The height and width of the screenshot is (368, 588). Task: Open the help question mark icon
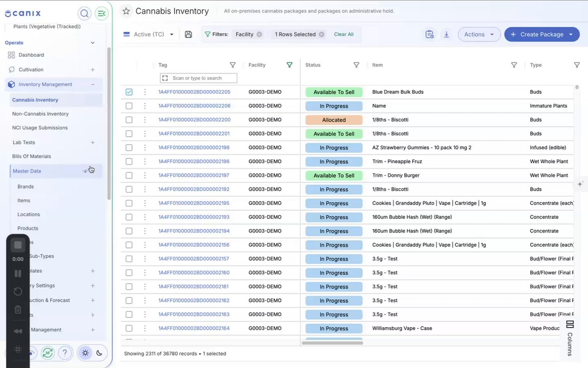[64, 353]
